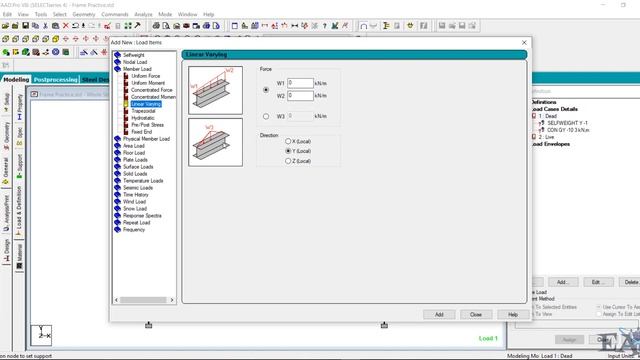Choose Y (Local) direction

click(x=288, y=151)
